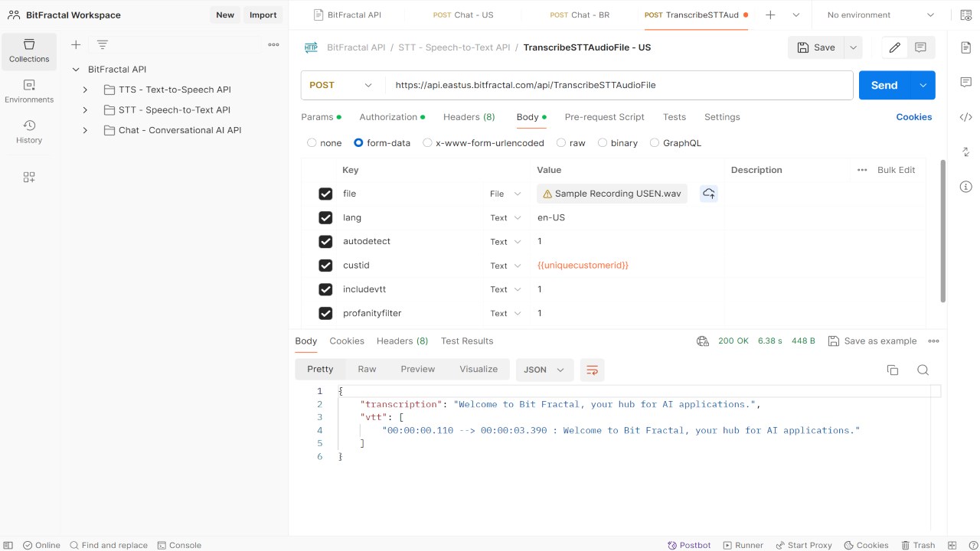Open Postbot from the status bar
The image size is (980, 551).
[689, 545]
